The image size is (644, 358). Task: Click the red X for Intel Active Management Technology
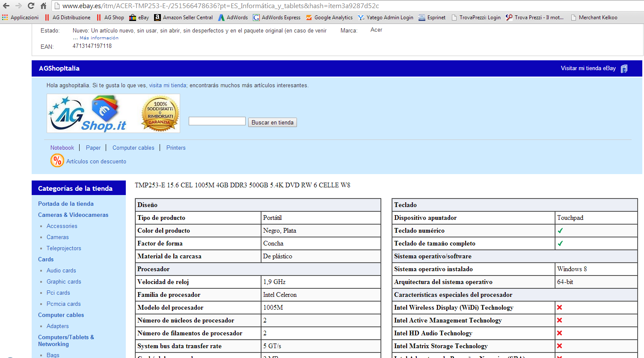[559, 320]
